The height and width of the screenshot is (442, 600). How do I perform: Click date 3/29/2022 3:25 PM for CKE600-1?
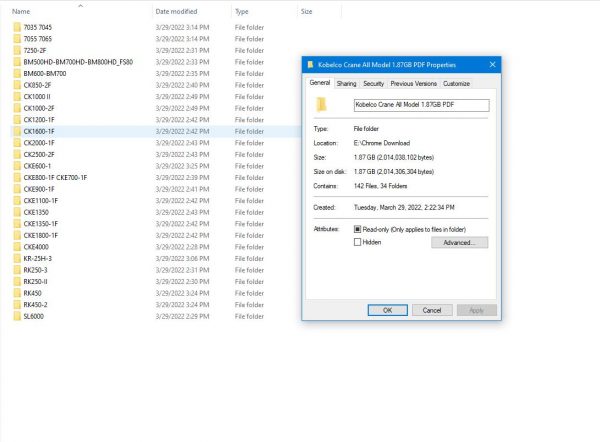pos(183,166)
